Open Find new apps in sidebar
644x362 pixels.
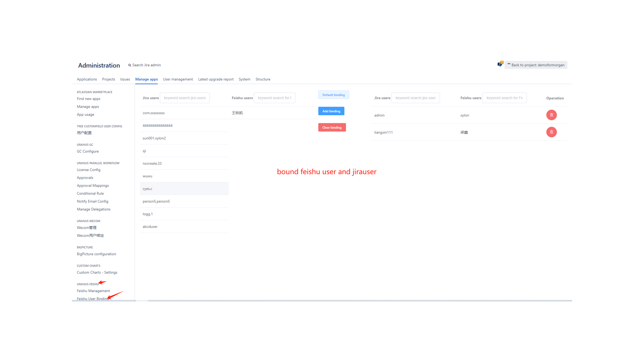point(88,99)
